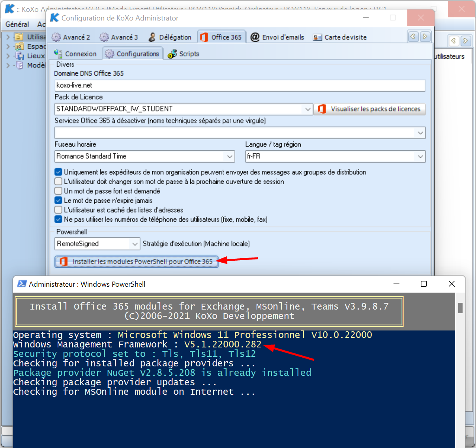Click the folder icon of the Utilisa tree node
The height and width of the screenshot is (448, 476).
click(x=19, y=37)
